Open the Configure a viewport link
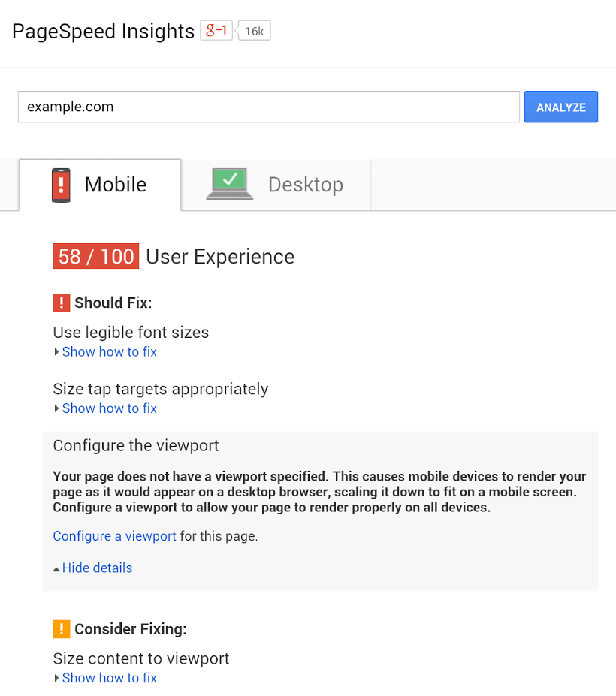The height and width of the screenshot is (696, 616). pyautogui.click(x=114, y=536)
